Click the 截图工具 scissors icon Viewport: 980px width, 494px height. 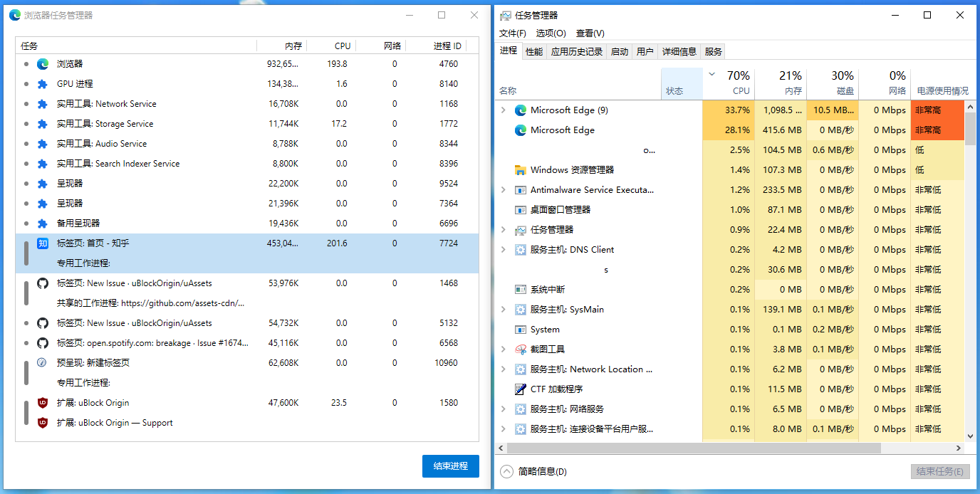point(519,349)
